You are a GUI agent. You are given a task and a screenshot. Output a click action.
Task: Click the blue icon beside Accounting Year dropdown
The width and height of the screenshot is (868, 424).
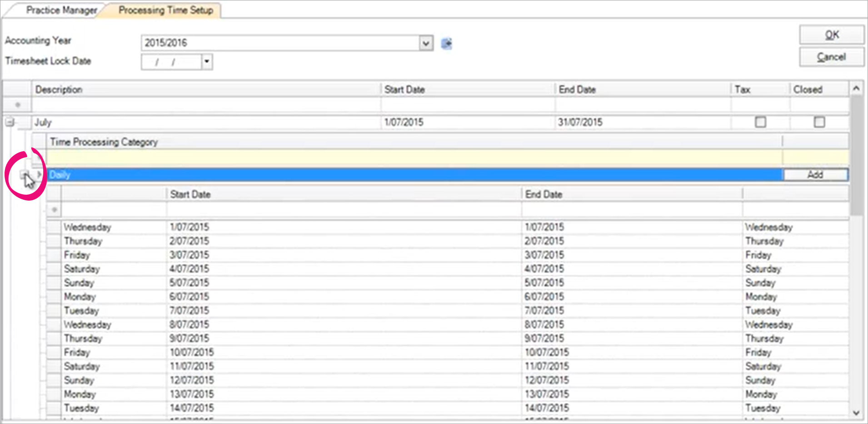446,43
